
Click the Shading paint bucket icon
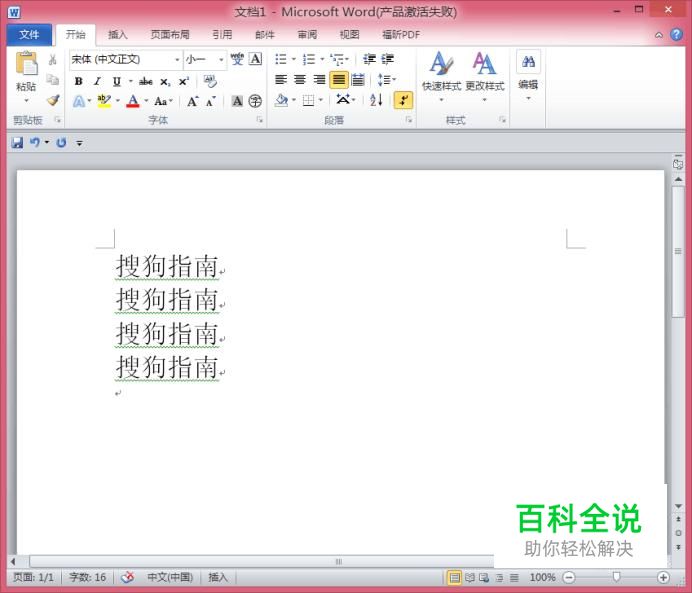pos(281,101)
